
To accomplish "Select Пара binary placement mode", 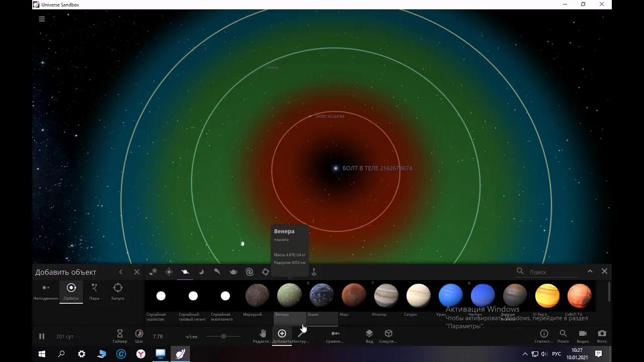I will click(x=94, y=291).
